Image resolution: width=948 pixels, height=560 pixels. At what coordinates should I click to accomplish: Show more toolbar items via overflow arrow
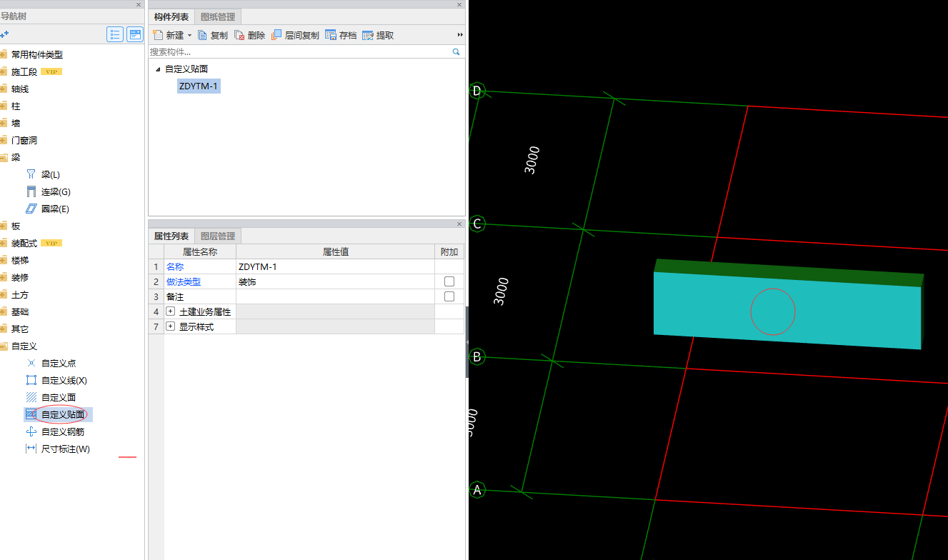[x=460, y=35]
